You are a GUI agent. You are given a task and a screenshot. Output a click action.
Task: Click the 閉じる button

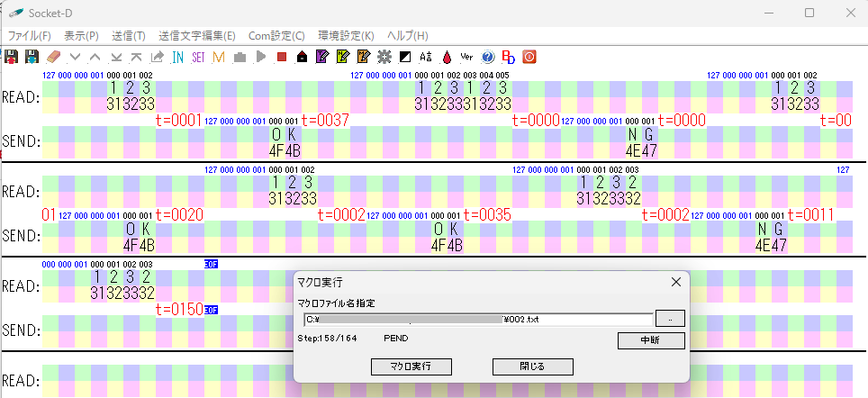click(532, 366)
